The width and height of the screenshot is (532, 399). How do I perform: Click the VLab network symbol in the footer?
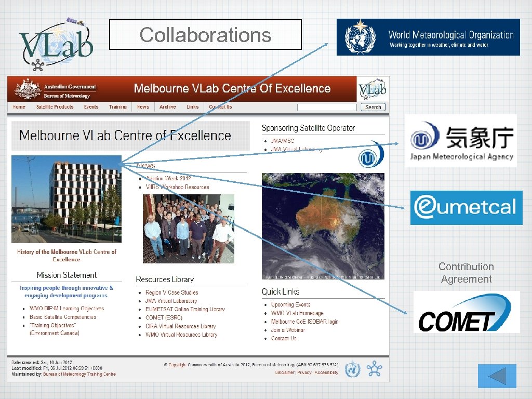point(375,369)
